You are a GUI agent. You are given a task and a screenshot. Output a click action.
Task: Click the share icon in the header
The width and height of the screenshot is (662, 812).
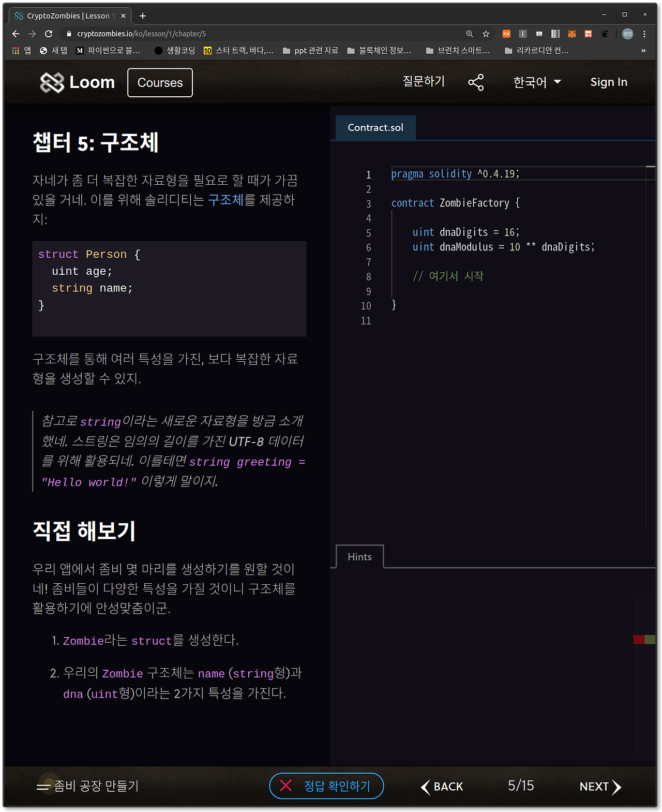pos(476,82)
